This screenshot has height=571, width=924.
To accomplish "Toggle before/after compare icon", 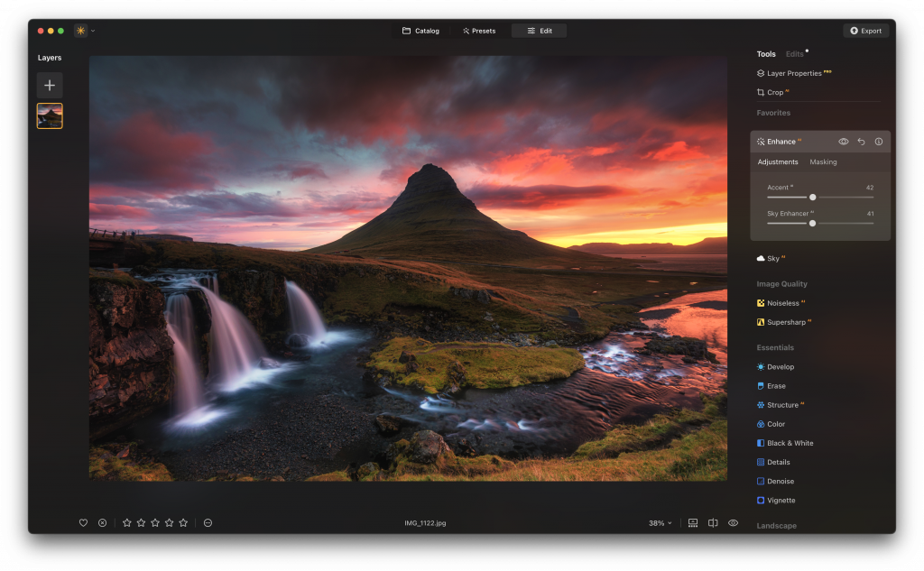I will click(713, 523).
